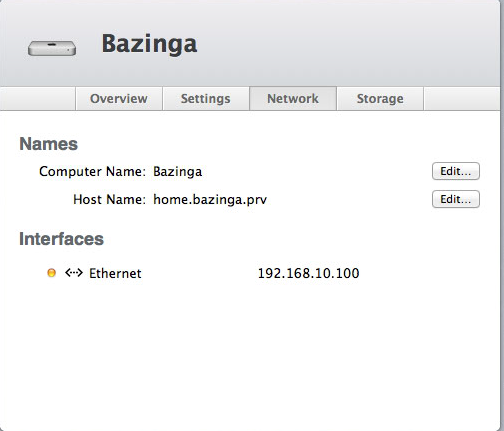Click the Ethernet arrows connection icon

tap(74, 273)
